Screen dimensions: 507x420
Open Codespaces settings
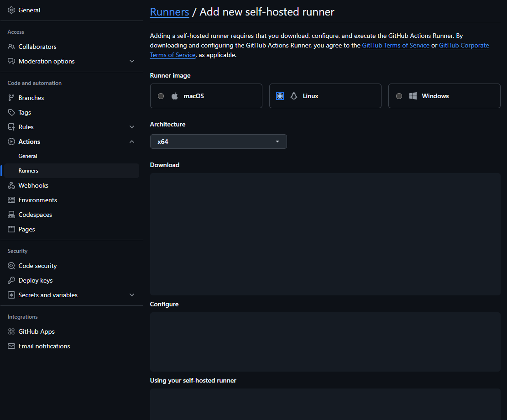pyautogui.click(x=71, y=215)
